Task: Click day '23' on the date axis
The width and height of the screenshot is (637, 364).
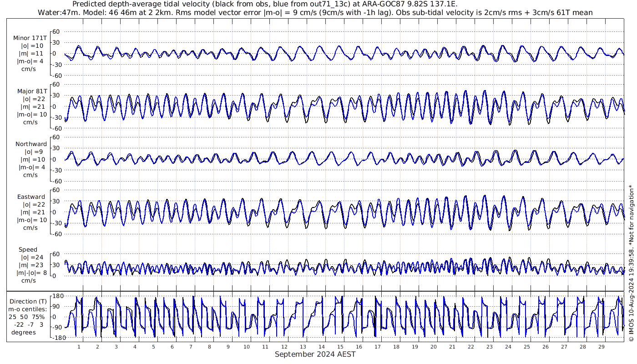Action: coord(490,347)
